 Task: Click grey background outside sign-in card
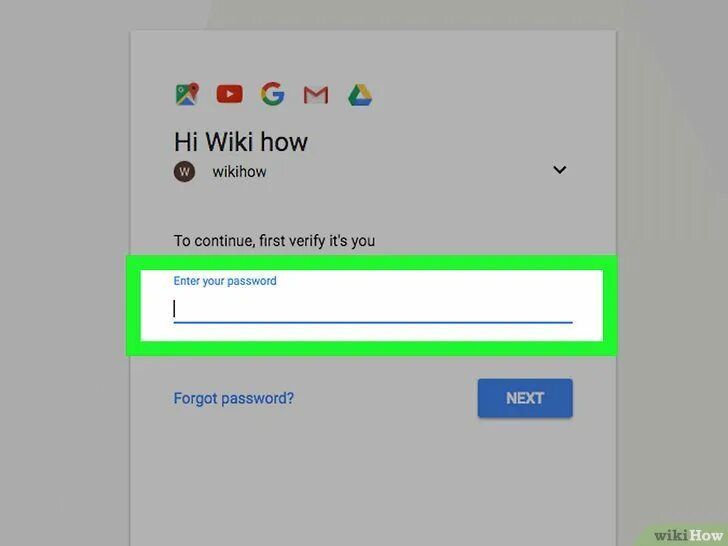click(65, 279)
